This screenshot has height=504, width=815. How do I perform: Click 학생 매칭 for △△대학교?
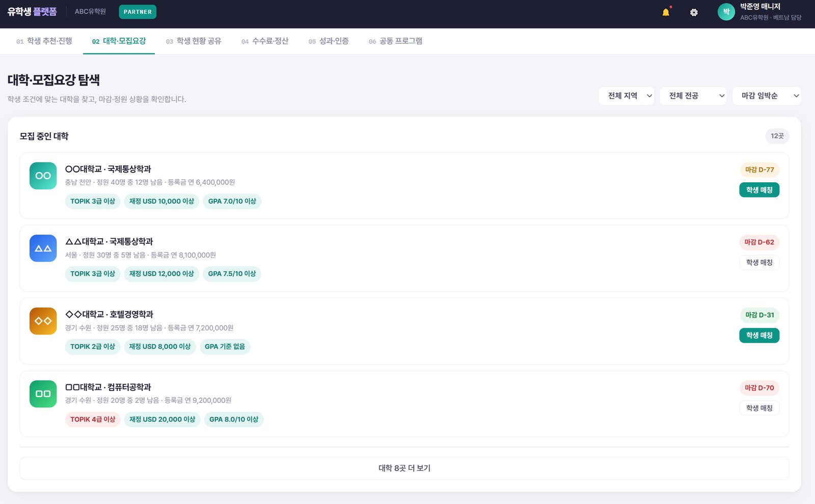coord(759,263)
